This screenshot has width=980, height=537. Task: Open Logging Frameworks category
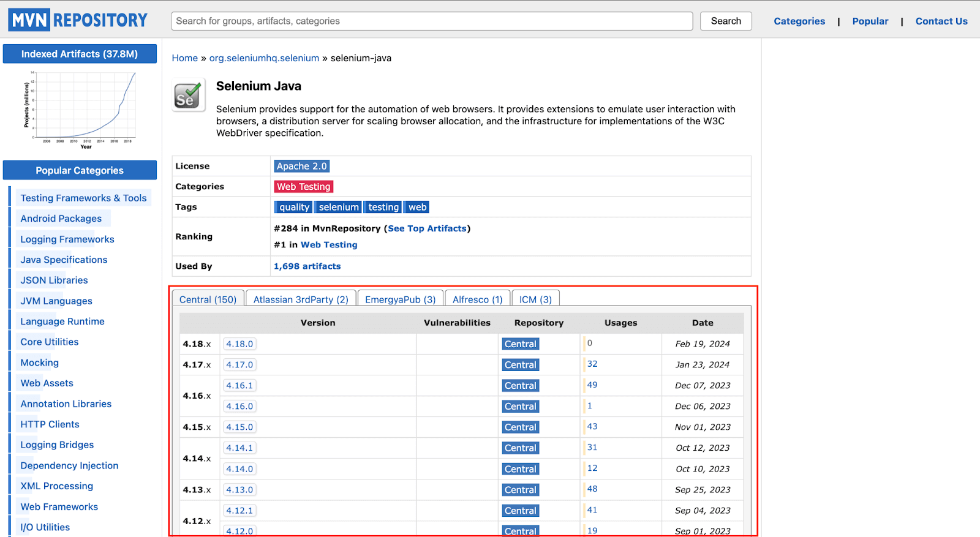(x=67, y=239)
